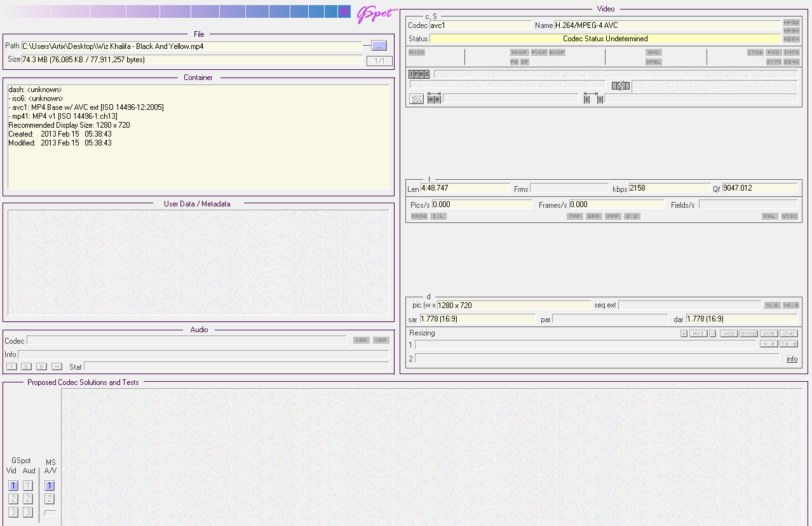Click the zigzag graph icon
This screenshot has height=526, width=812.
coord(416,99)
